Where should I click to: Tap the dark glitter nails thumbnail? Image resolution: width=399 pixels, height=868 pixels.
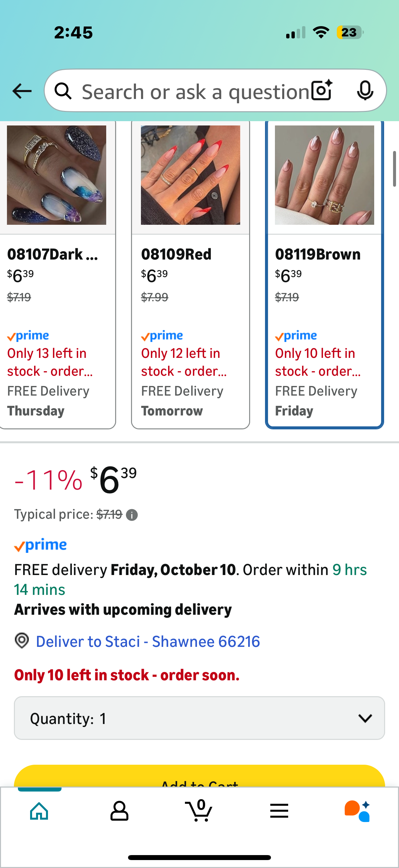(57, 175)
